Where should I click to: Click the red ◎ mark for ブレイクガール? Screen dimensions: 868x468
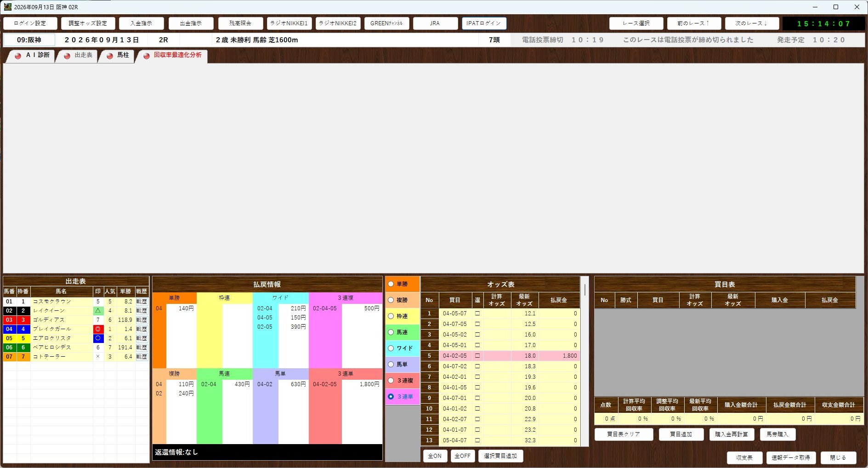pyautogui.click(x=98, y=329)
